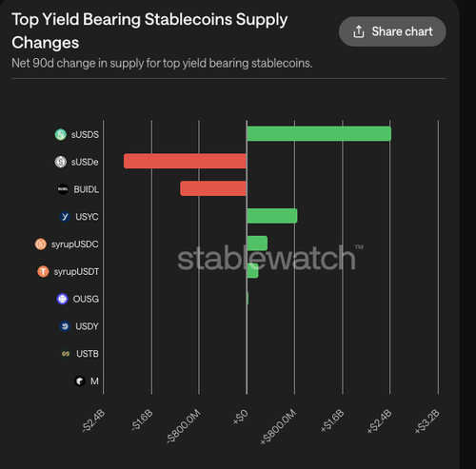Select the sUSDe coin icon
Viewport: 476px width, 469px height.
pyautogui.click(x=60, y=162)
